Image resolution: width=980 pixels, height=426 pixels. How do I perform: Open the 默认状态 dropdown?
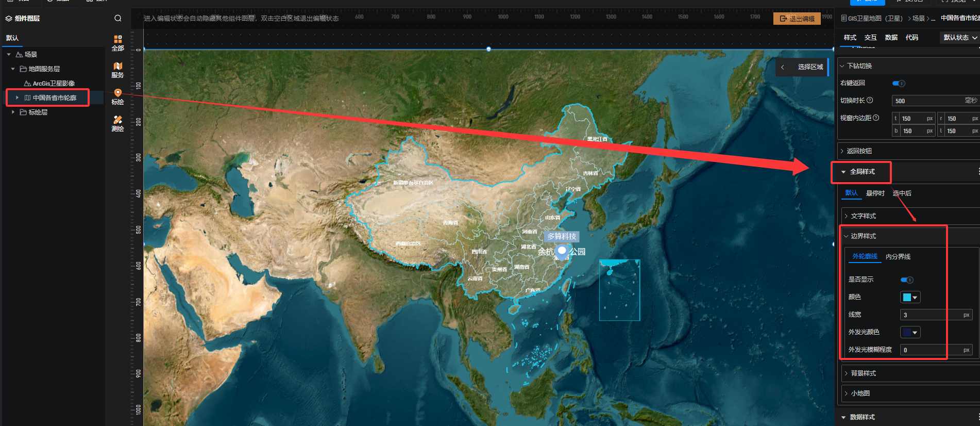tap(960, 38)
